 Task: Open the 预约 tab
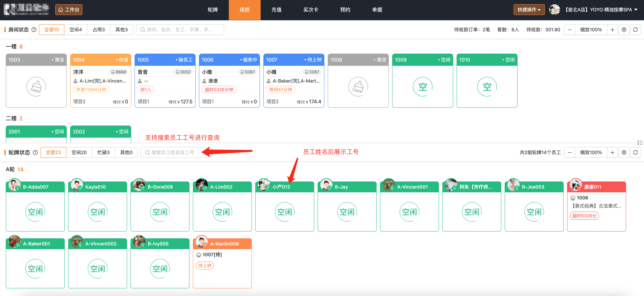(x=345, y=10)
